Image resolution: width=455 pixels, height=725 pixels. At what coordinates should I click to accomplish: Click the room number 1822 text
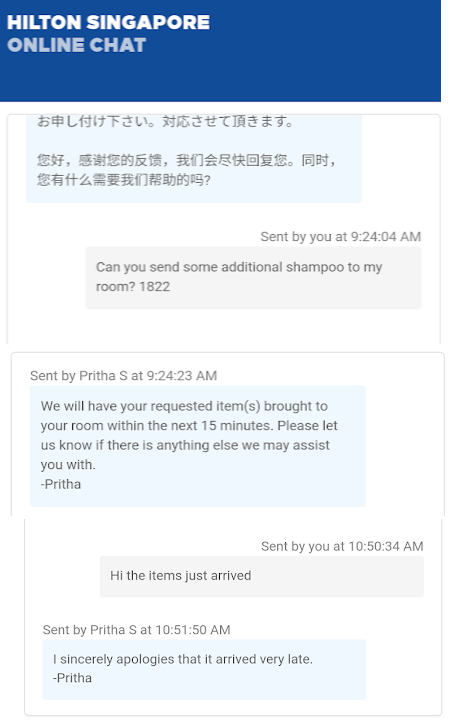154,287
